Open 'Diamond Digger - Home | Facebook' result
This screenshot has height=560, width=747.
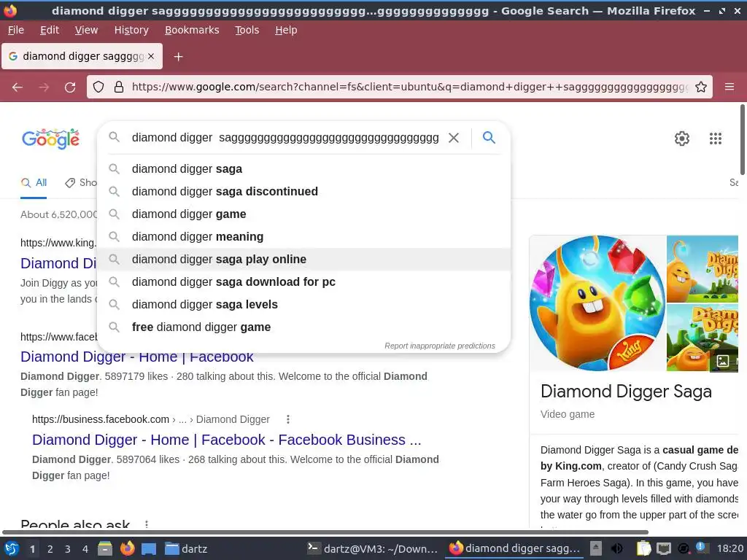pos(137,357)
